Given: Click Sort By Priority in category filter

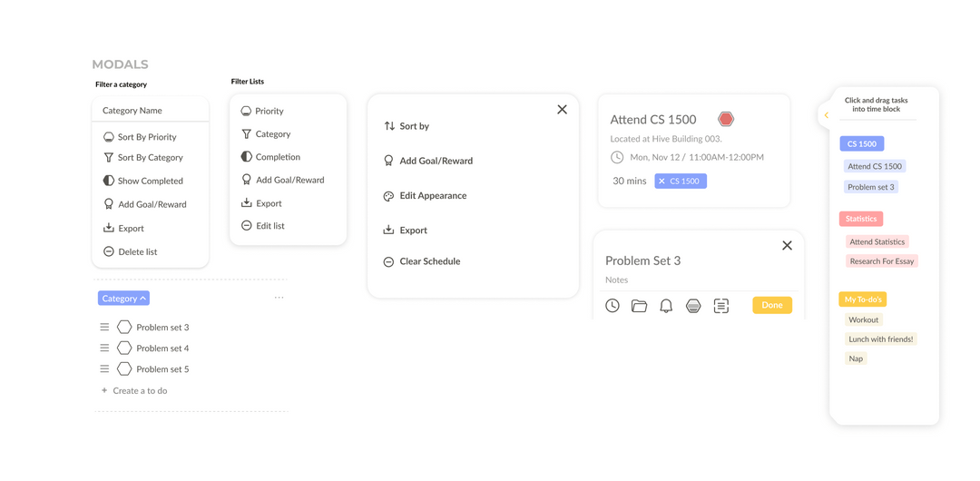Looking at the screenshot, I should click(140, 137).
